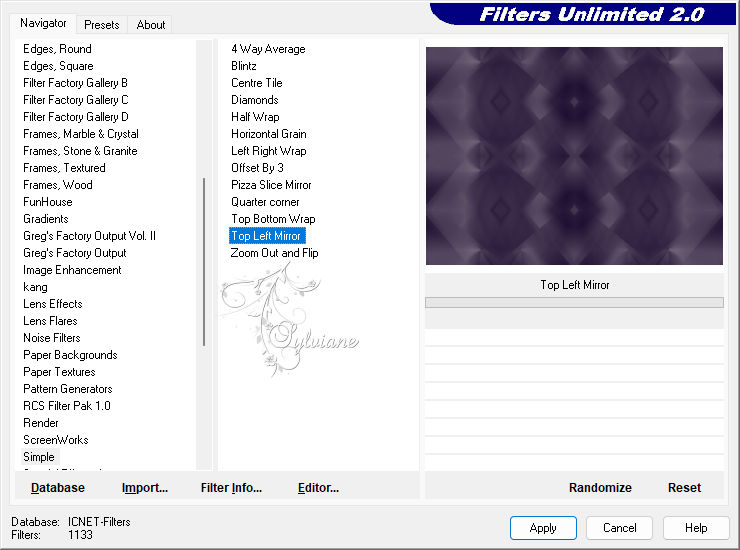Select Greg's Factory Output category
740x550 pixels.
75,253
